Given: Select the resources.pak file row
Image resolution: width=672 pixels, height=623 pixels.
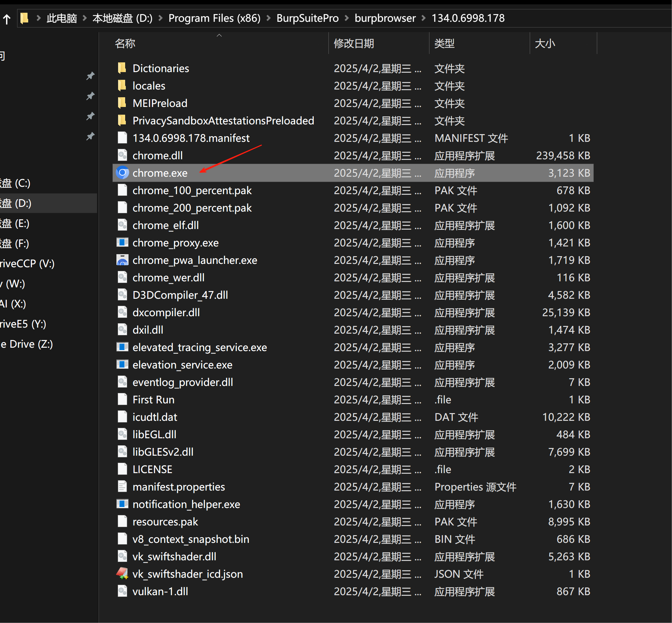Looking at the screenshot, I should (165, 521).
